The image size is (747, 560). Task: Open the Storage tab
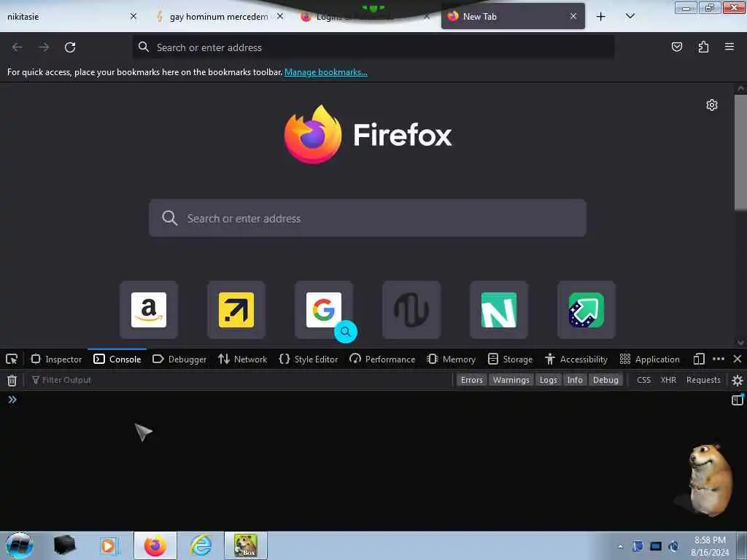[510, 359]
